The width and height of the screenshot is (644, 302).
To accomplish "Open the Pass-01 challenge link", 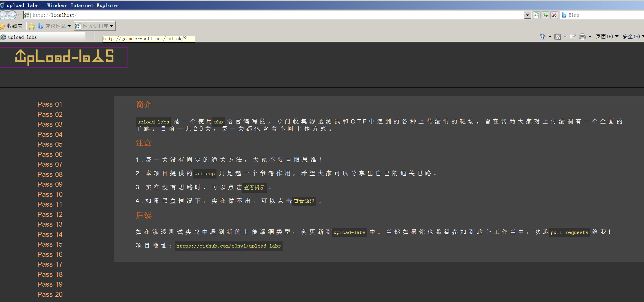I will (x=50, y=104).
